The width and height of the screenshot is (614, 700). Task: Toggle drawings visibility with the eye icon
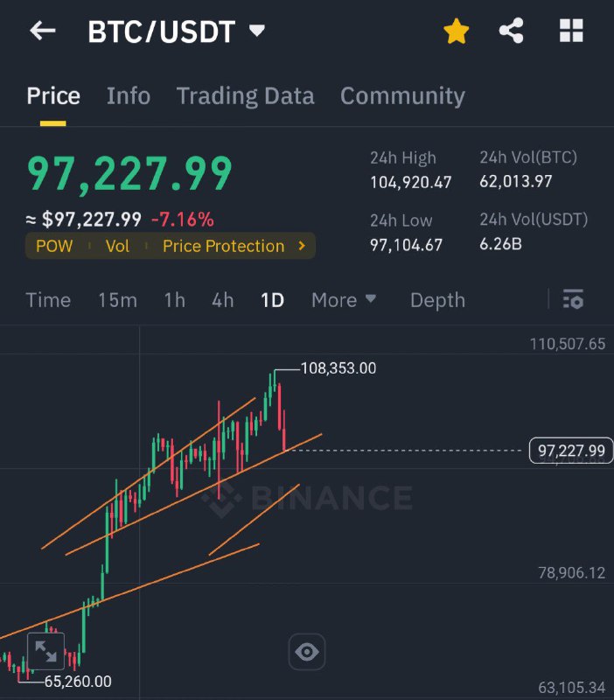306,652
